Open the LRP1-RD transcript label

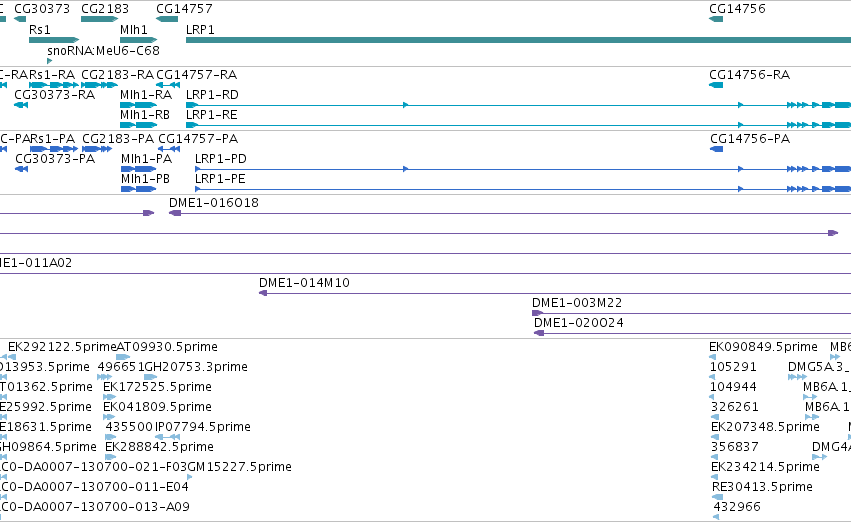coord(212,94)
